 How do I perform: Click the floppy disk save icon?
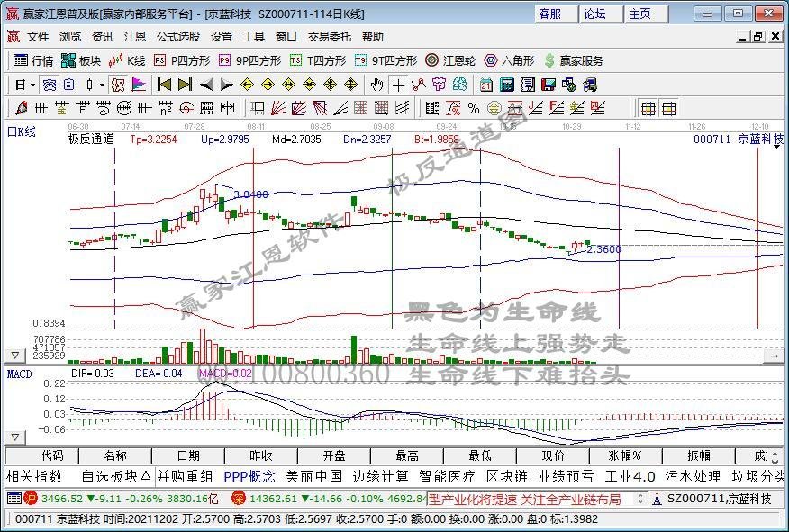(548, 85)
